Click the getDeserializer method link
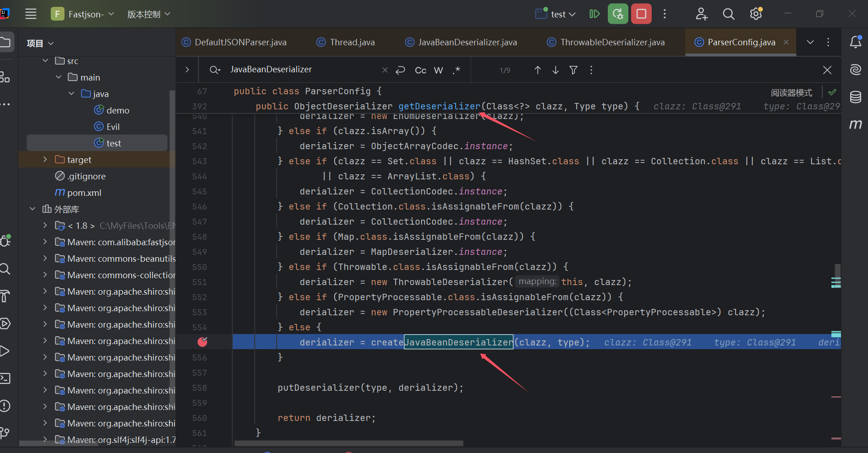 439,106
